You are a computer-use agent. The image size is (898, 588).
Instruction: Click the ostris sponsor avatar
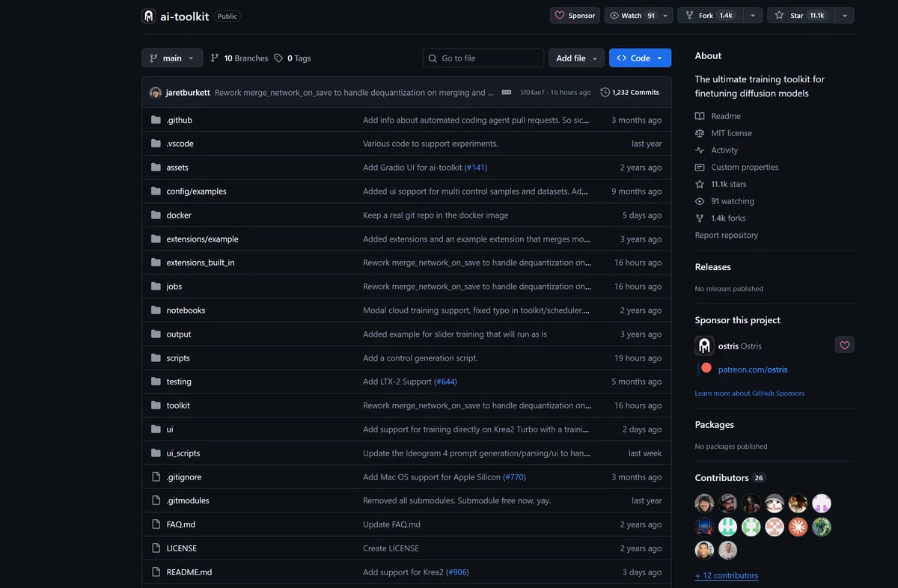[x=704, y=346]
